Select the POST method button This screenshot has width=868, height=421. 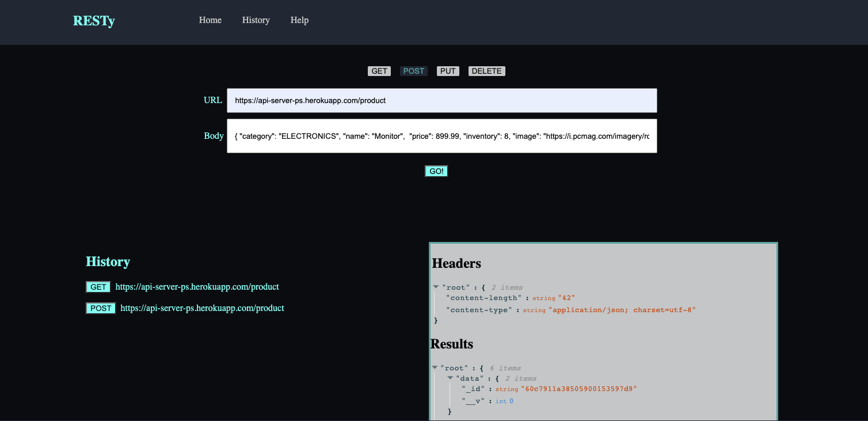click(414, 71)
